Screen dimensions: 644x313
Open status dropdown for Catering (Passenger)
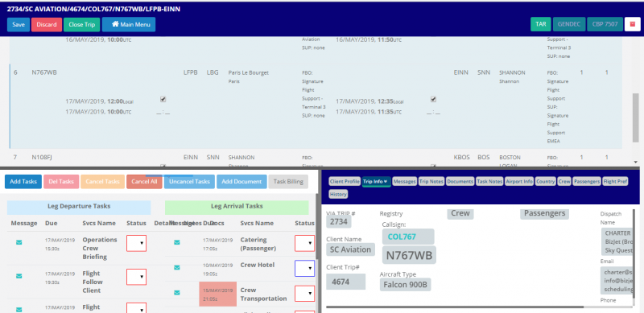coord(305,243)
